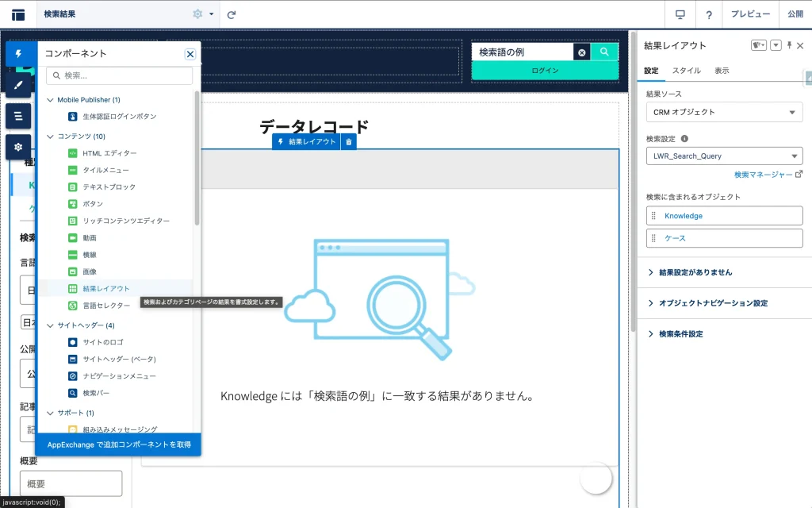Click the Settings gear in left sidebar
The height and width of the screenshot is (508, 812).
pos(18,147)
